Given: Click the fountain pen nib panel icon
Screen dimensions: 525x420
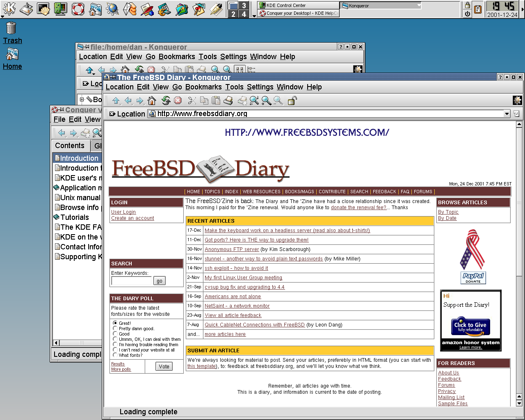Looking at the screenshot, I should click(216, 9).
